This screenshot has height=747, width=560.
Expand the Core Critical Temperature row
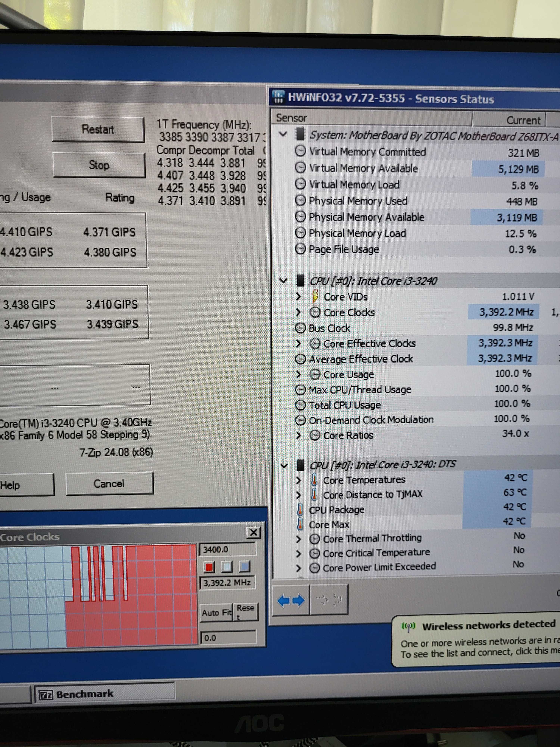click(x=298, y=554)
